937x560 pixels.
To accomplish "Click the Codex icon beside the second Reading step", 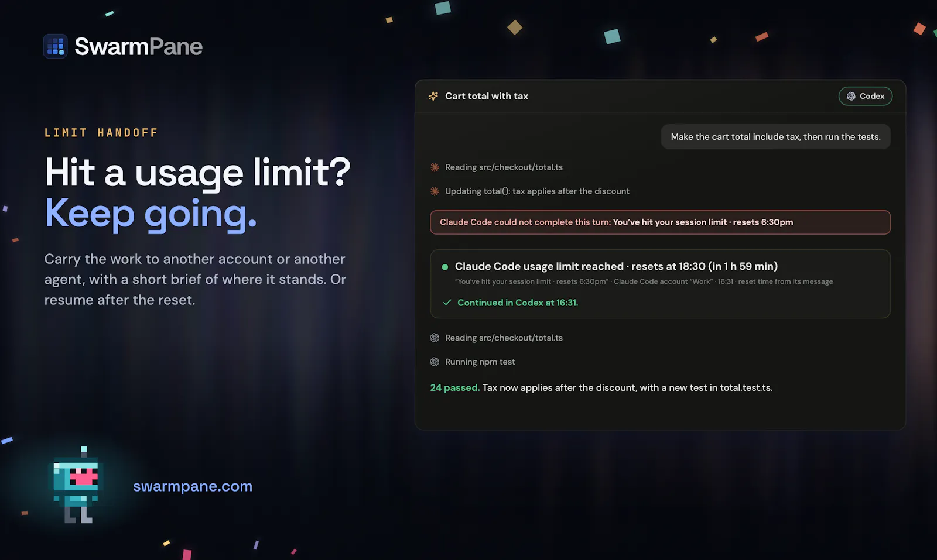I will (435, 338).
